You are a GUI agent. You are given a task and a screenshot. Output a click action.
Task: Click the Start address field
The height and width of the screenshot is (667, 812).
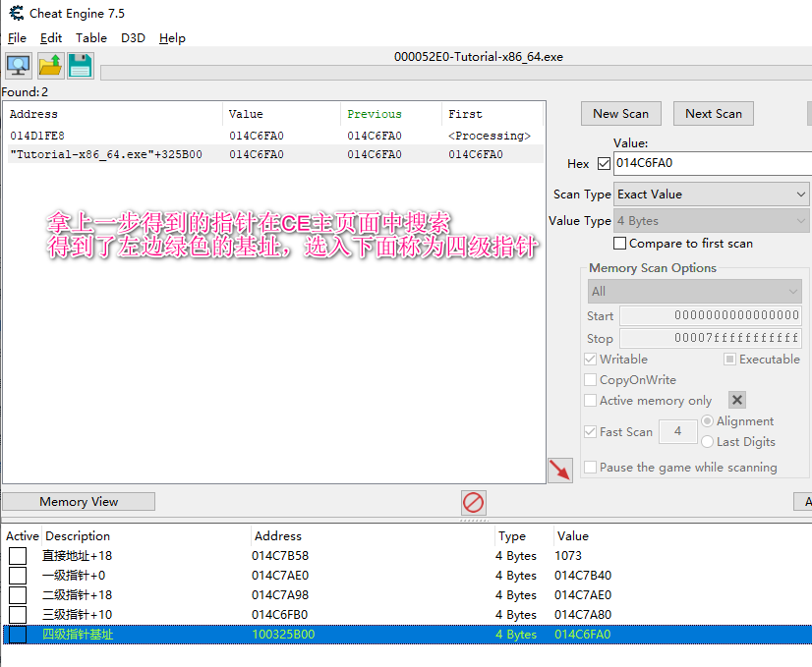tap(711, 315)
